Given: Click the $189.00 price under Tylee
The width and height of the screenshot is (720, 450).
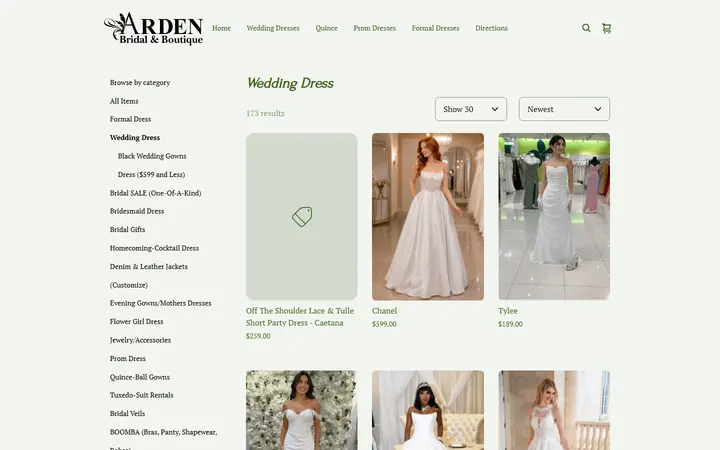Looking at the screenshot, I should (511, 324).
